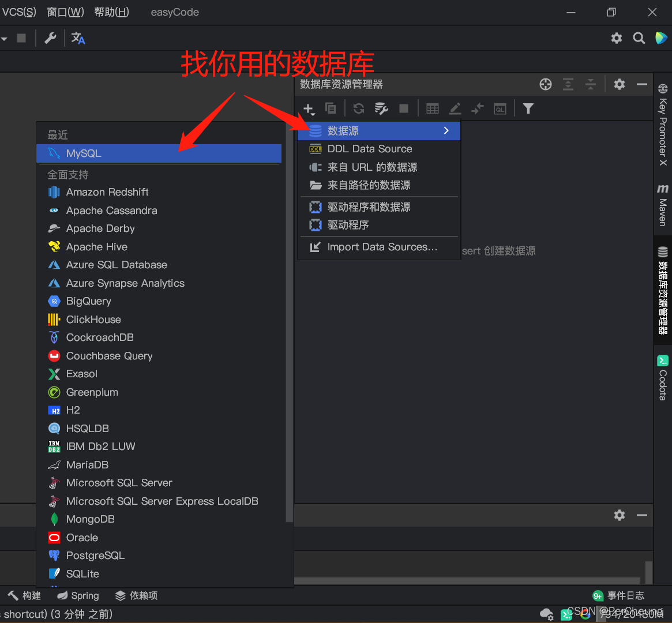Switch to the Spring tool window tab

point(84,595)
